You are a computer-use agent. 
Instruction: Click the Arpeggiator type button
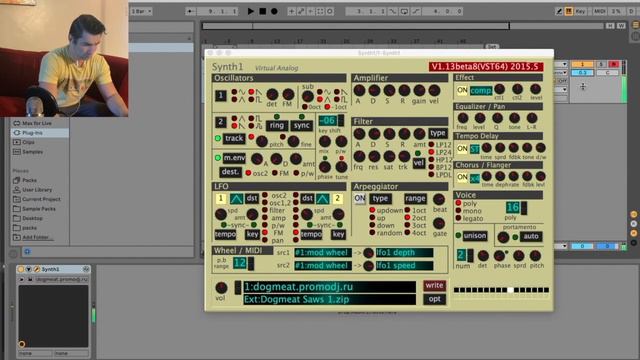click(x=380, y=198)
